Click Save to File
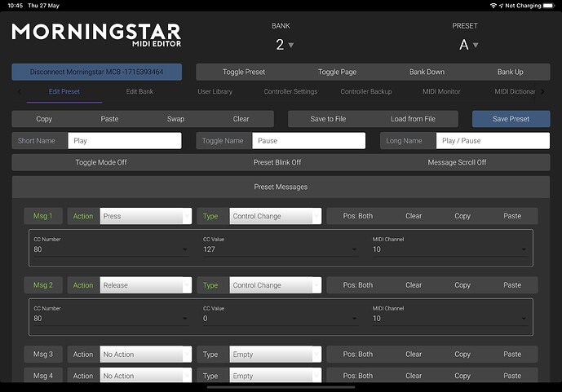562x392 pixels. click(x=329, y=119)
